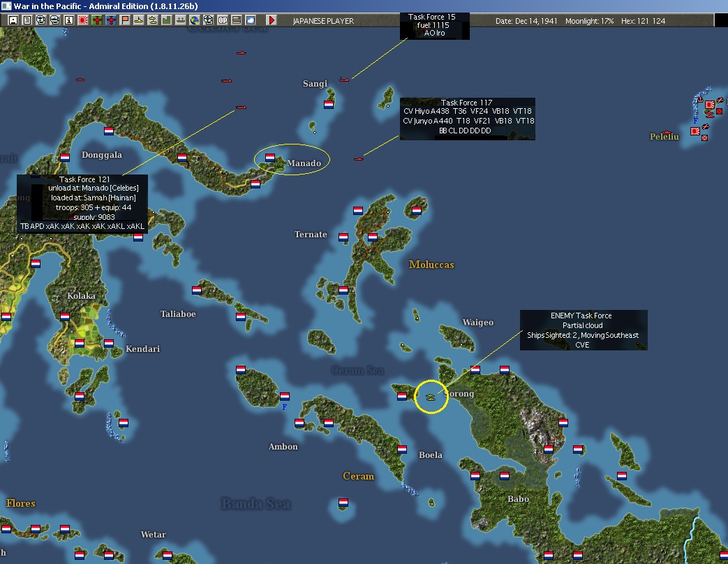
Task: Click the Manado map label
Action: pyautogui.click(x=304, y=163)
